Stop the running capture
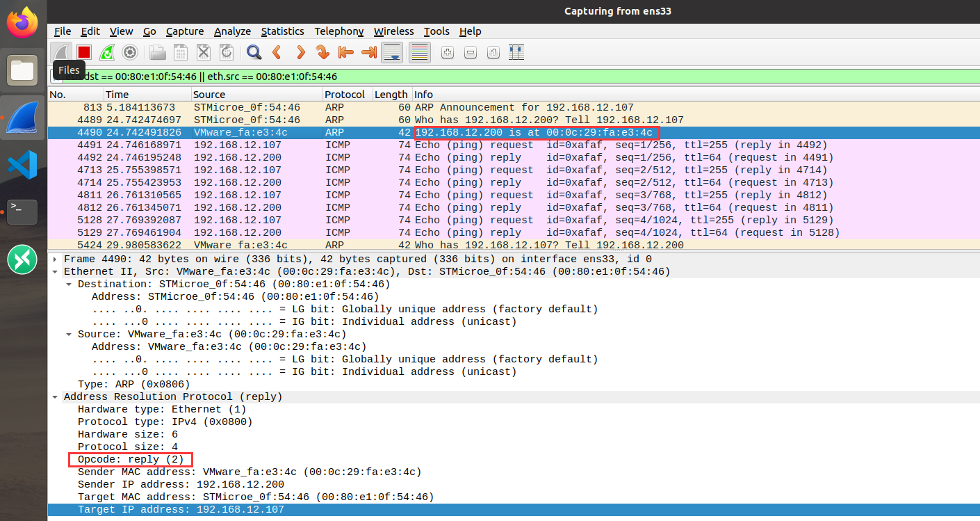 click(x=83, y=52)
